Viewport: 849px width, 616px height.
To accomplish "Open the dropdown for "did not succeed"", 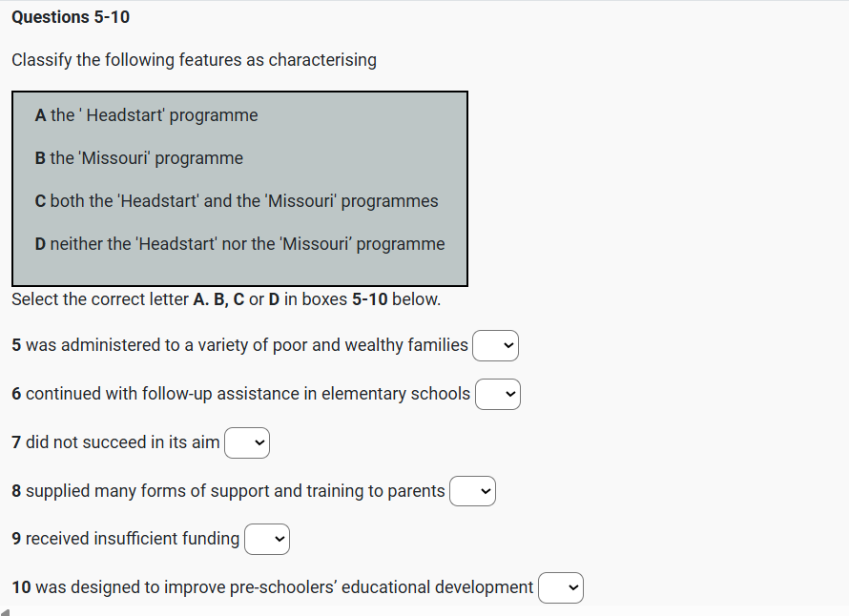I will point(247,442).
